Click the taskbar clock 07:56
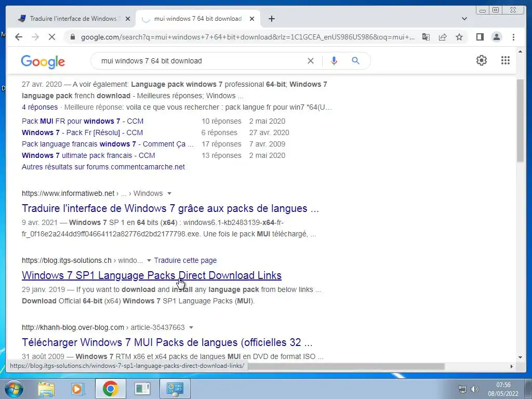 coord(503,385)
